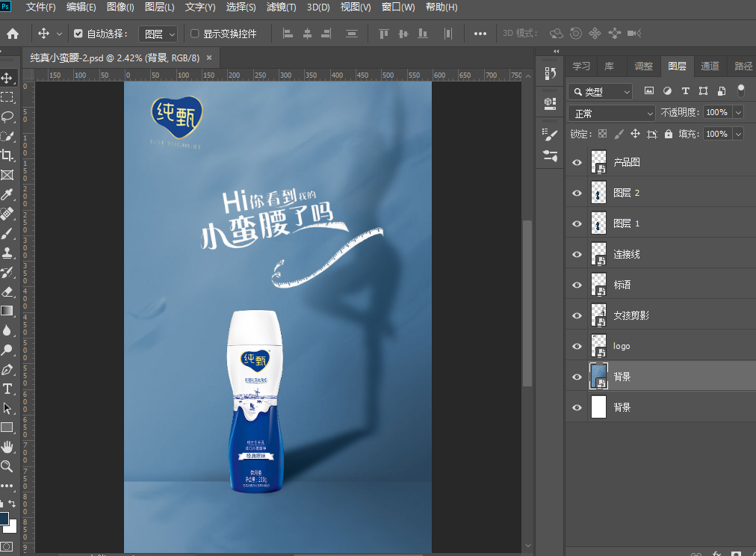Hide the 连接线 layer

pos(577,254)
